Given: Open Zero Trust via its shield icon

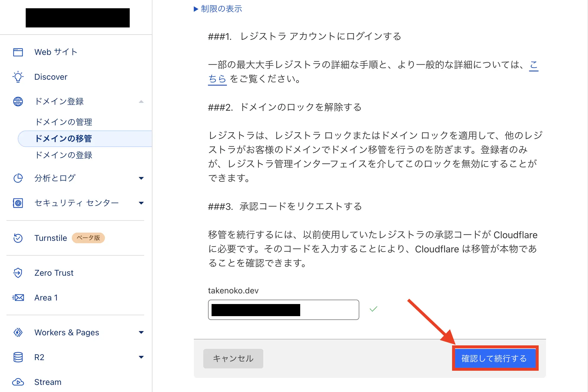Looking at the screenshot, I should (x=18, y=273).
